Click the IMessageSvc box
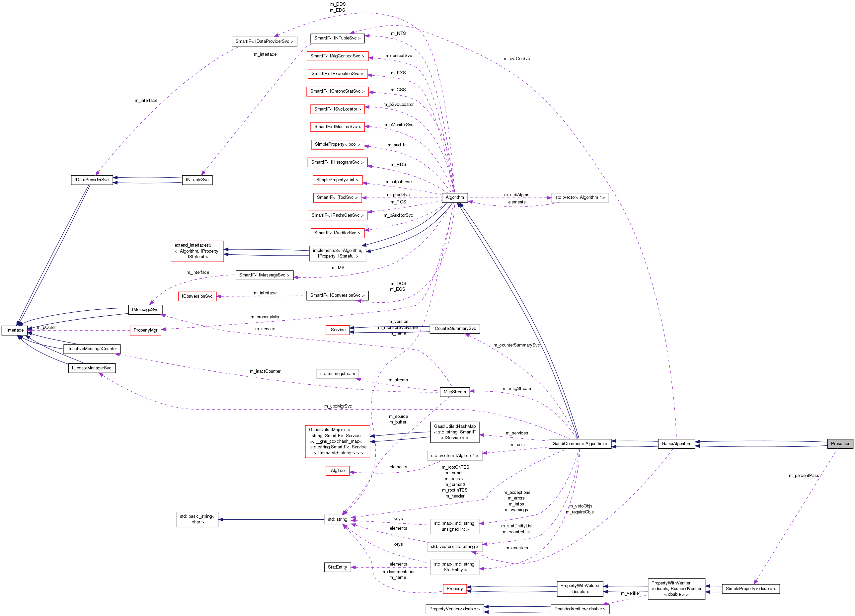This screenshot has height=616, width=855. 146,310
